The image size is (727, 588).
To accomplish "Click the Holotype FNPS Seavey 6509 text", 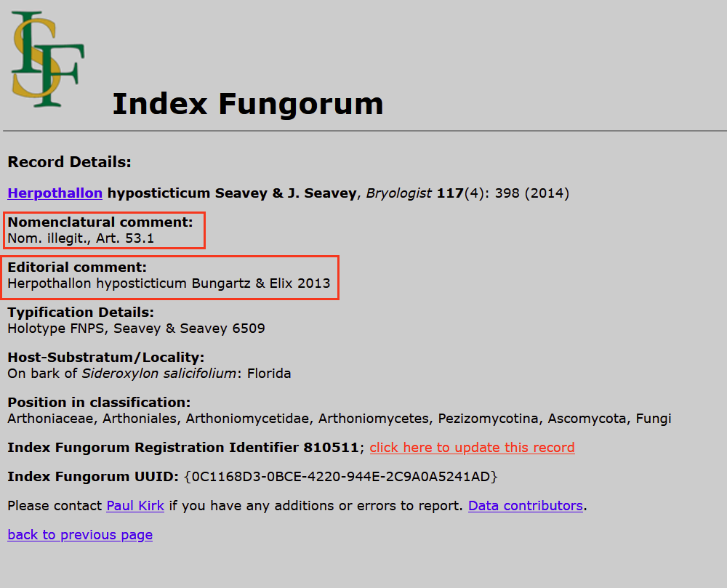I will click(x=136, y=329).
